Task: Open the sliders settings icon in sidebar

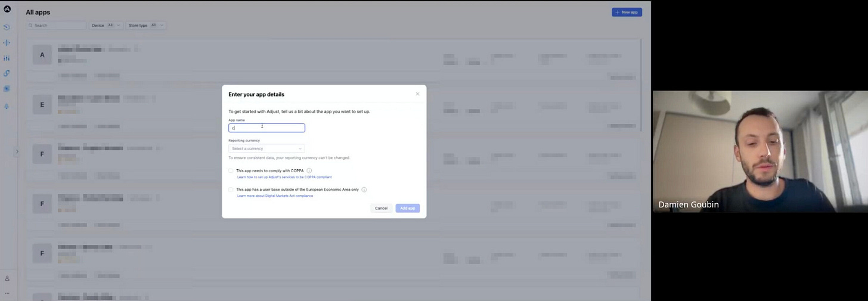Action: (7, 58)
